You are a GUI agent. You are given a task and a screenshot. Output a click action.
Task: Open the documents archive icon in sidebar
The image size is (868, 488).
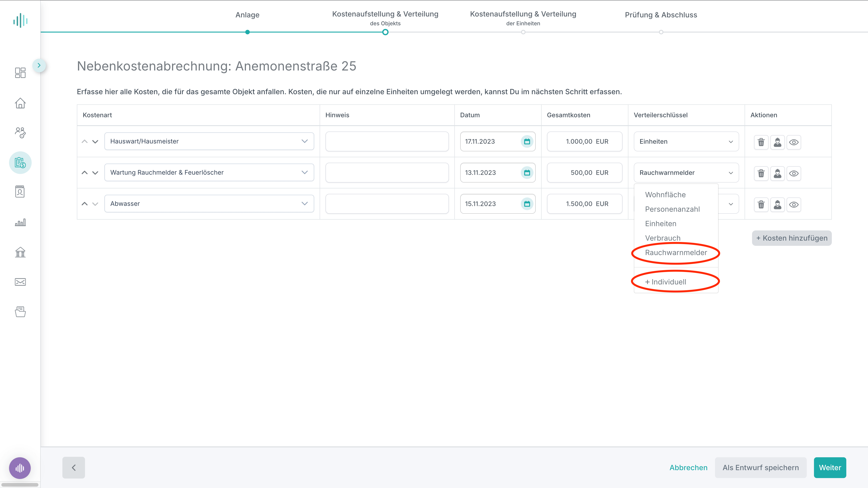pos(20,312)
